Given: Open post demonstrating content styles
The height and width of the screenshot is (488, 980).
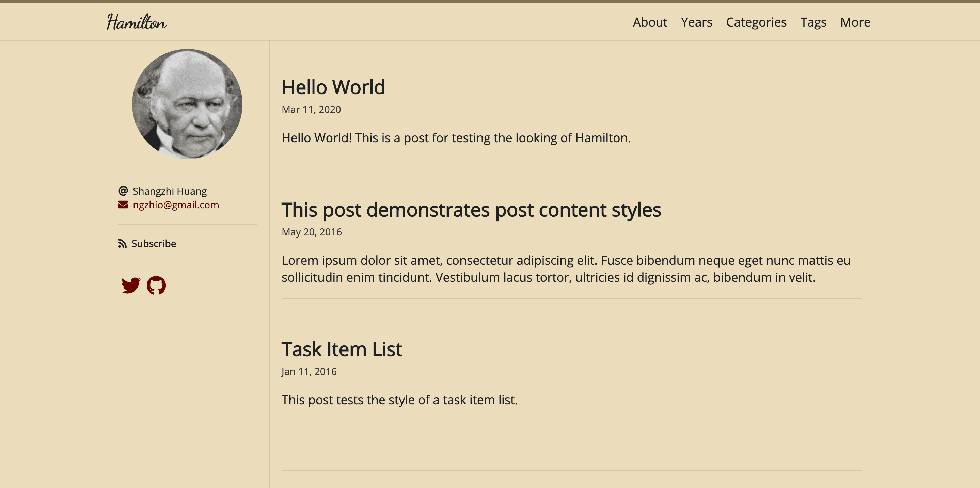Looking at the screenshot, I should 471,210.
